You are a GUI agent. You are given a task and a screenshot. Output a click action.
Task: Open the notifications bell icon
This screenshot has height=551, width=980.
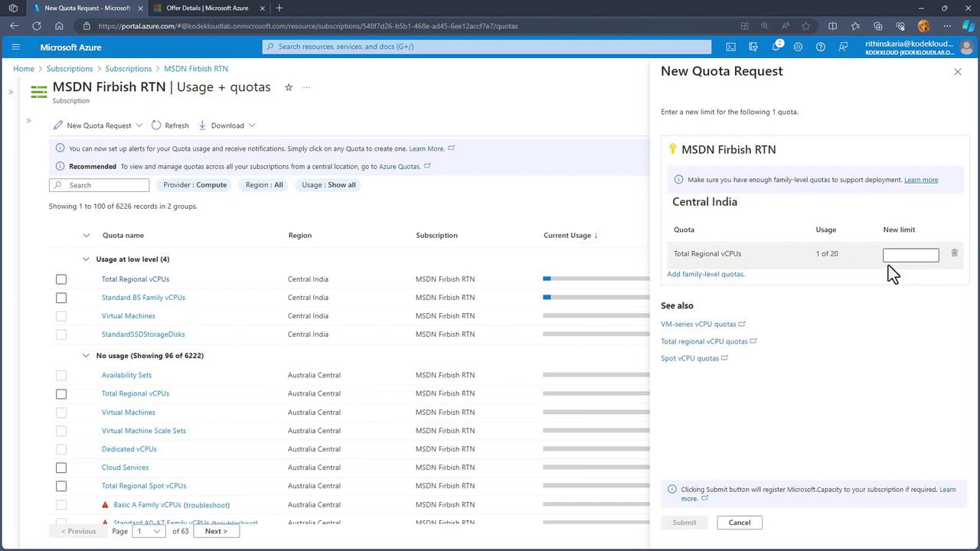pos(776,47)
